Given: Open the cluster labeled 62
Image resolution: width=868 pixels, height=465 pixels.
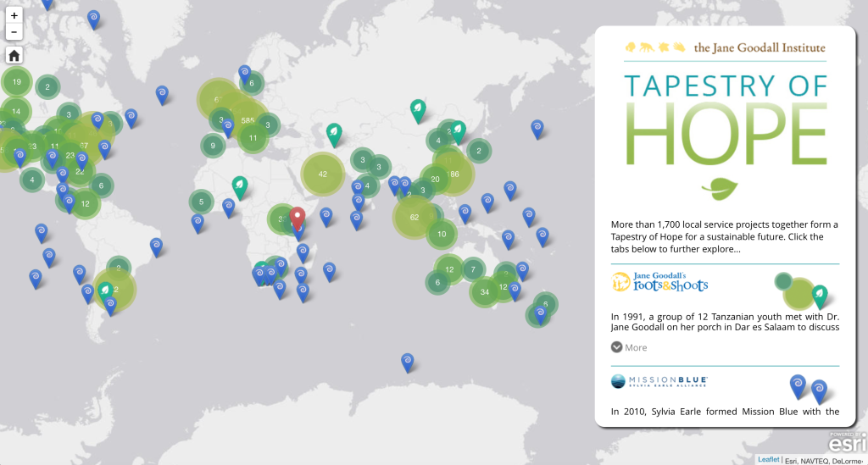Looking at the screenshot, I should [414, 218].
